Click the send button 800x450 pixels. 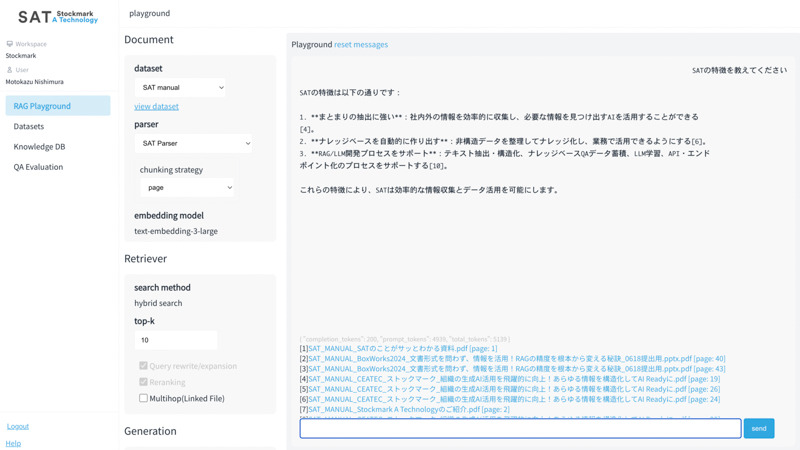click(759, 429)
